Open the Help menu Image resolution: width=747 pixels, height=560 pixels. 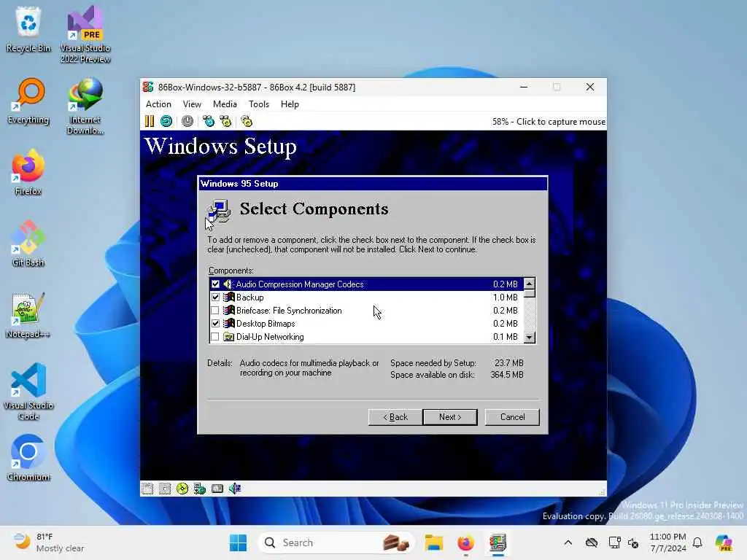point(290,104)
